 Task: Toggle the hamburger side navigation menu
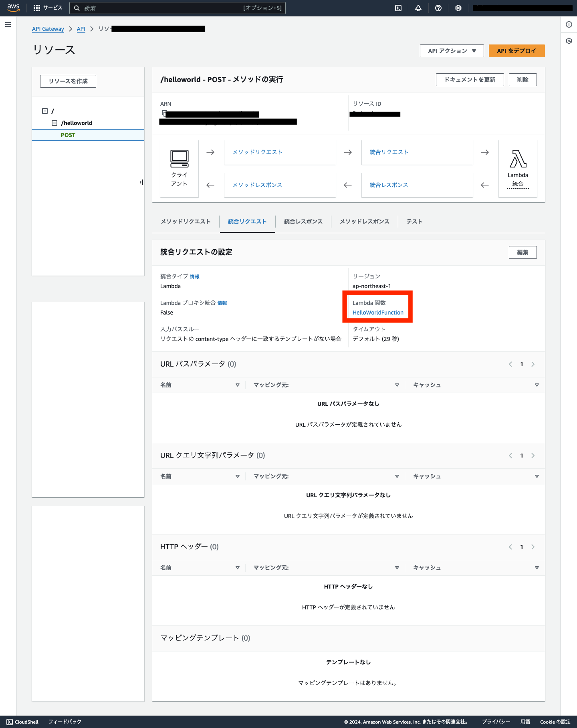pos(8,24)
